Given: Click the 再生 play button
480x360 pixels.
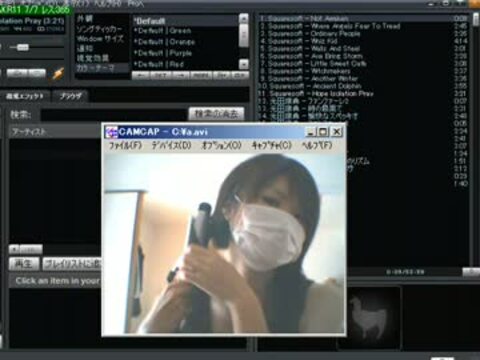Looking at the screenshot, I should [x=24, y=264].
